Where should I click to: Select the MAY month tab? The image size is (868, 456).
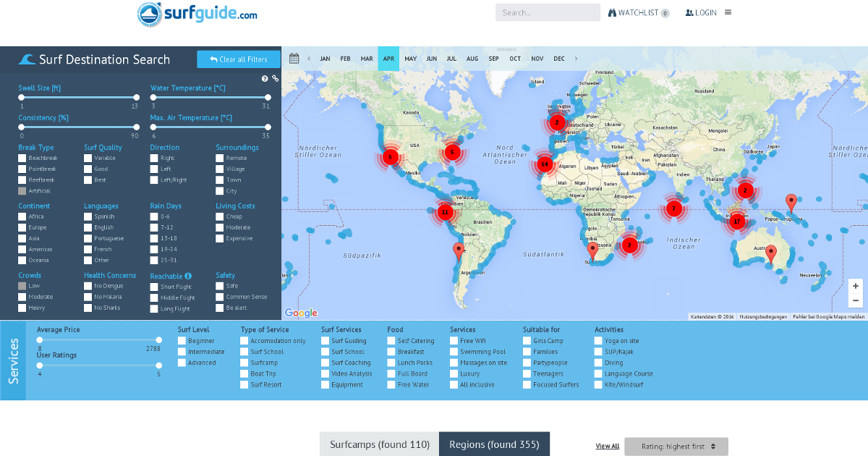point(411,59)
